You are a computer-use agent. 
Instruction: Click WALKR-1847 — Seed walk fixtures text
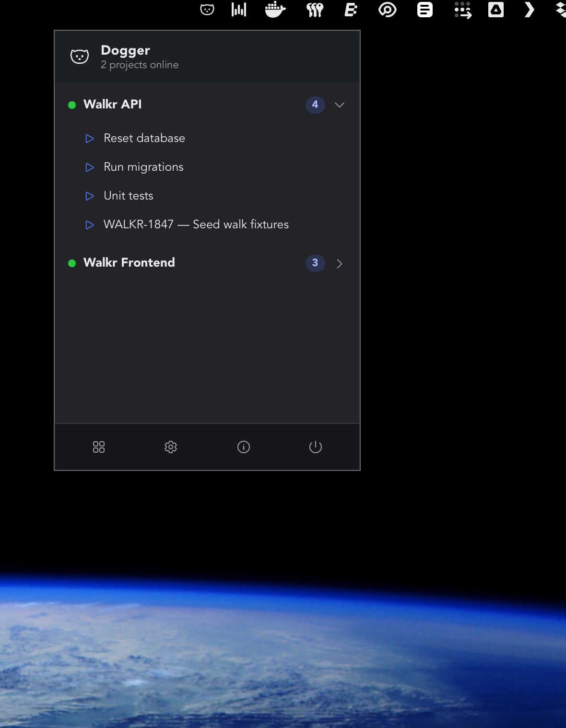click(196, 224)
